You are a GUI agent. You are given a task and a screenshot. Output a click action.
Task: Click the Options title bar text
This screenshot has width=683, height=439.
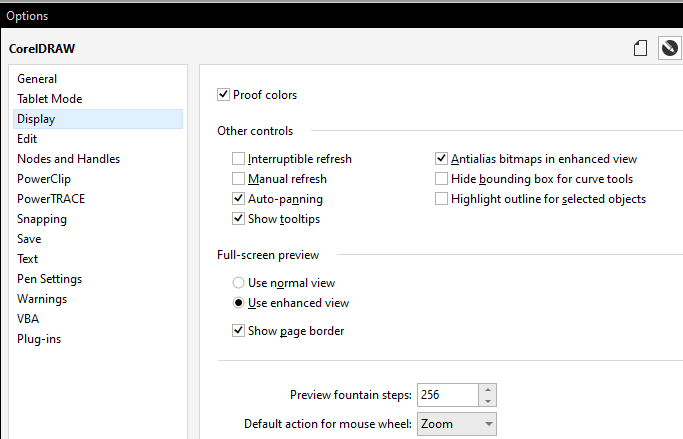pyautogui.click(x=27, y=16)
